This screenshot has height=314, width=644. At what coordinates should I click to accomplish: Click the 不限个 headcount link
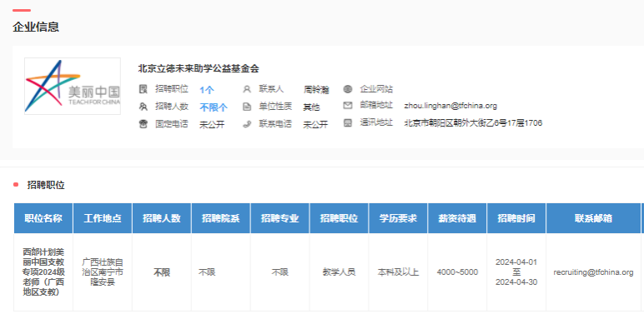[214, 107]
